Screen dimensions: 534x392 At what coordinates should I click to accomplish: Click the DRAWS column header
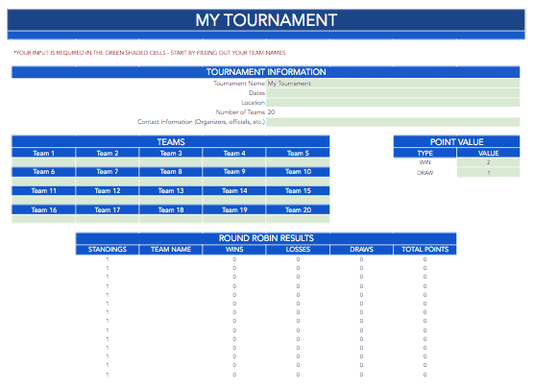pyautogui.click(x=361, y=249)
